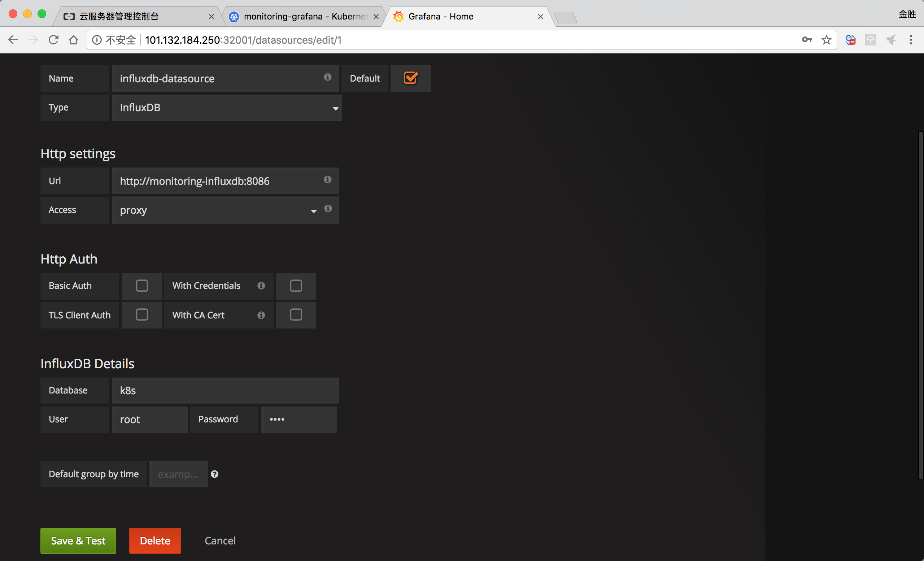Enable the With CA Cert checkbox

pyautogui.click(x=296, y=315)
